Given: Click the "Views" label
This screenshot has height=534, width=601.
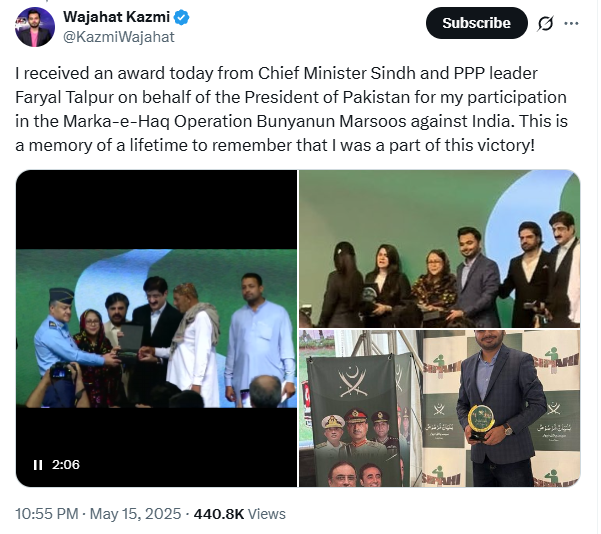Looking at the screenshot, I should pos(267,514).
